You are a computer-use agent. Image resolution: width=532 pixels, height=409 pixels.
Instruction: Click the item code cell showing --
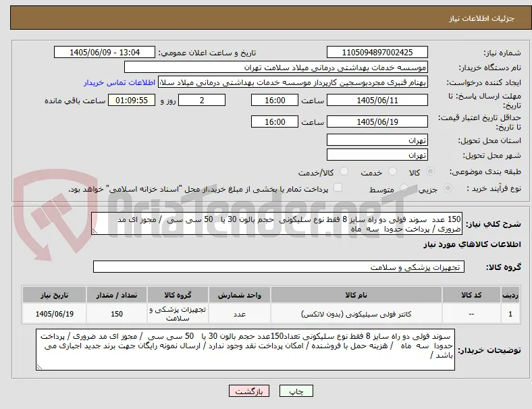471,314
